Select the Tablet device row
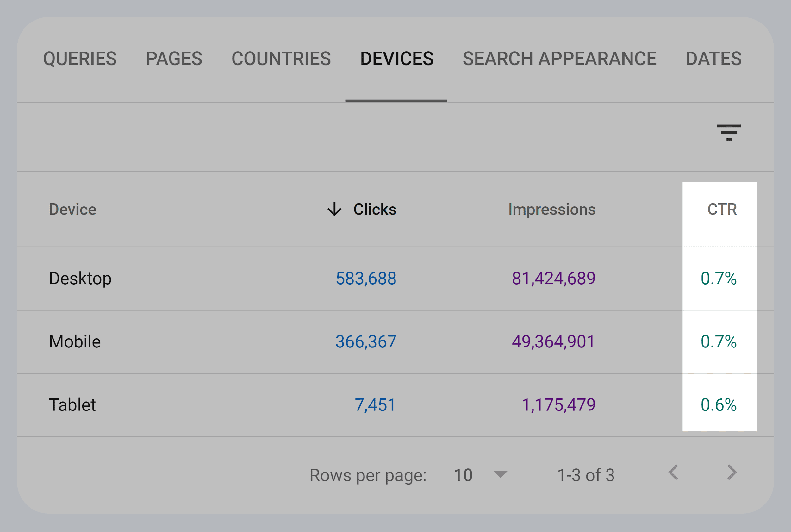 click(72, 404)
